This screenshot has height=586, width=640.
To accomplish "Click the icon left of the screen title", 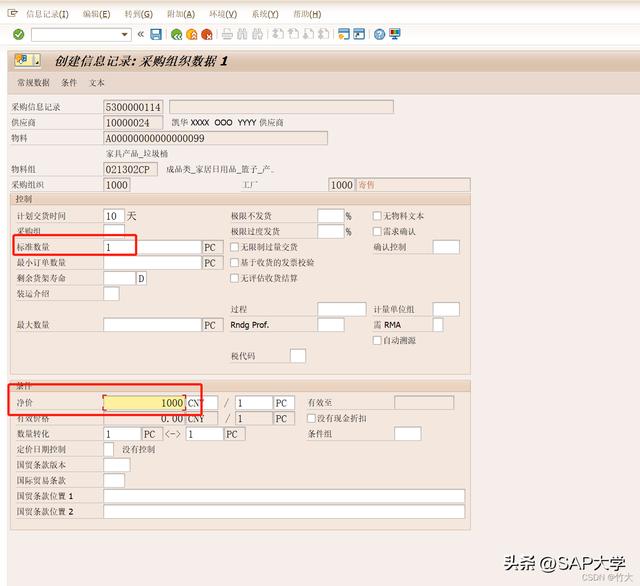I will point(21,61).
